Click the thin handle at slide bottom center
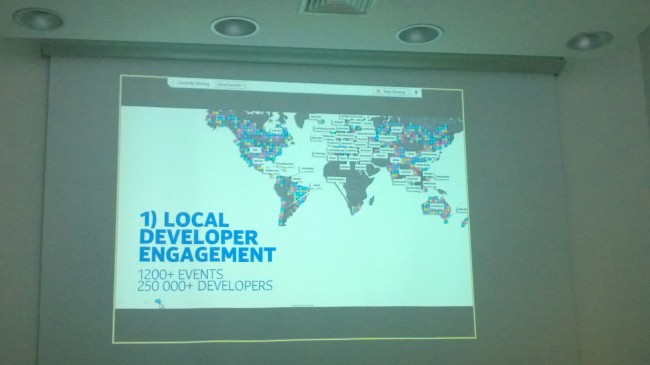 coord(303,306)
